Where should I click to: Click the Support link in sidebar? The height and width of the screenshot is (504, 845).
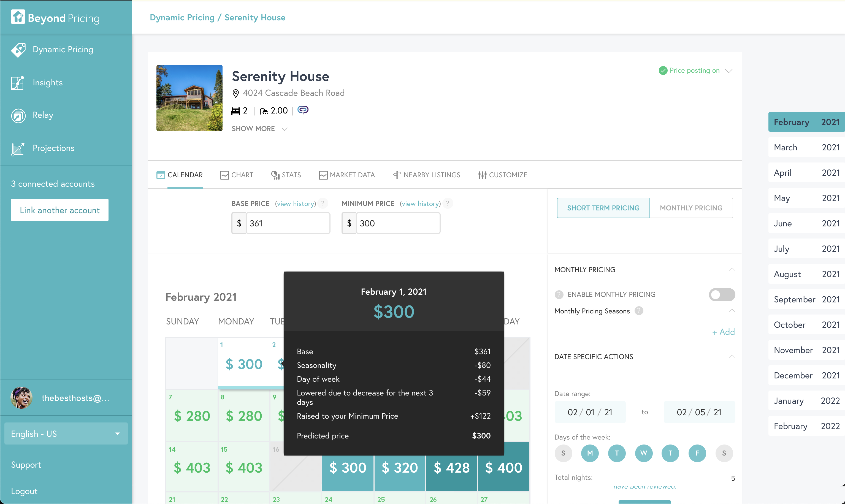pyautogui.click(x=26, y=465)
